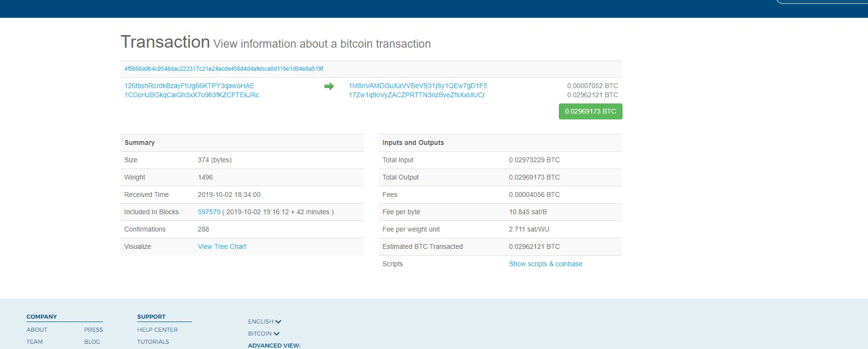The height and width of the screenshot is (349, 868).
Task: Click View Tree Chart link
Action: pos(222,246)
